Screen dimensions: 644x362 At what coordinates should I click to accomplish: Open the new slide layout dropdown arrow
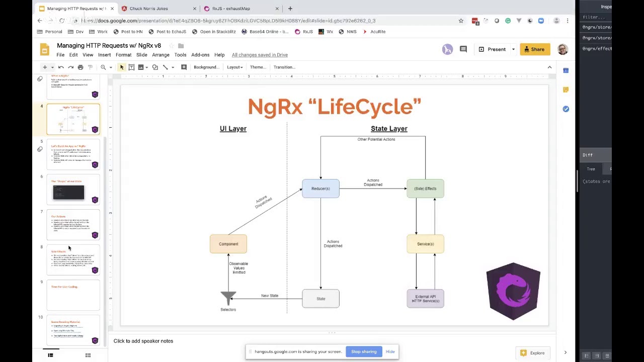click(52, 67)
